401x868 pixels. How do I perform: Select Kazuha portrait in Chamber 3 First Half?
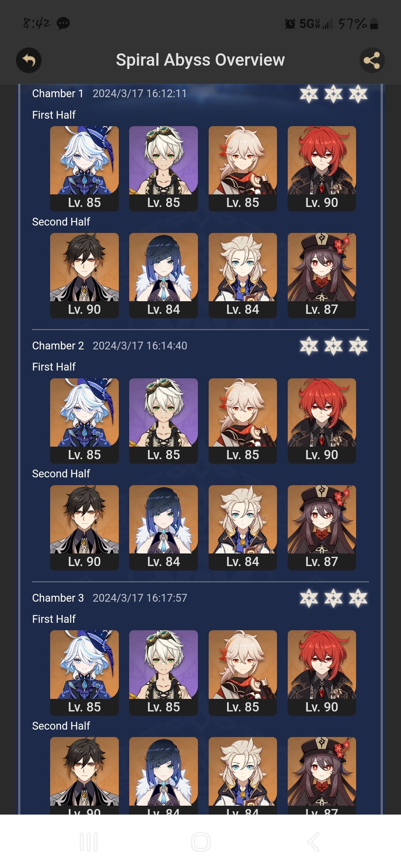pyautogui.click(x=243, y=673)
